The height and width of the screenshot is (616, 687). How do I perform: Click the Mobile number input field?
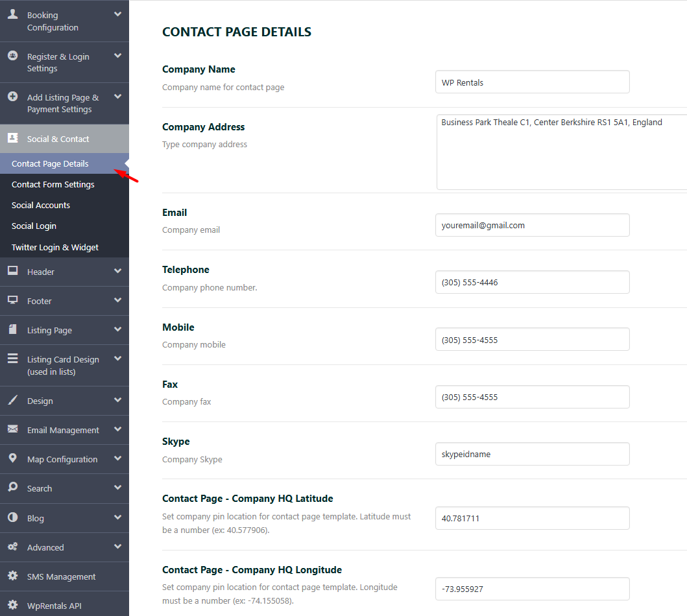point(533,339)
